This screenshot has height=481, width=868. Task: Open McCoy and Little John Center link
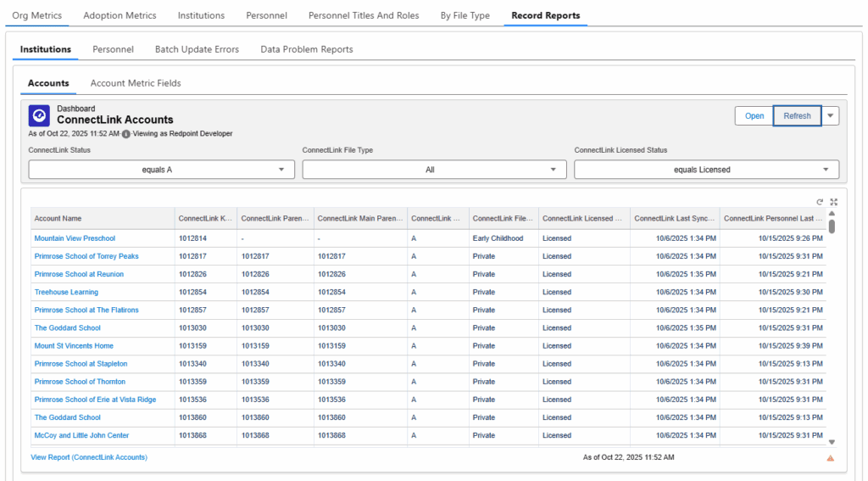(81, 435)
